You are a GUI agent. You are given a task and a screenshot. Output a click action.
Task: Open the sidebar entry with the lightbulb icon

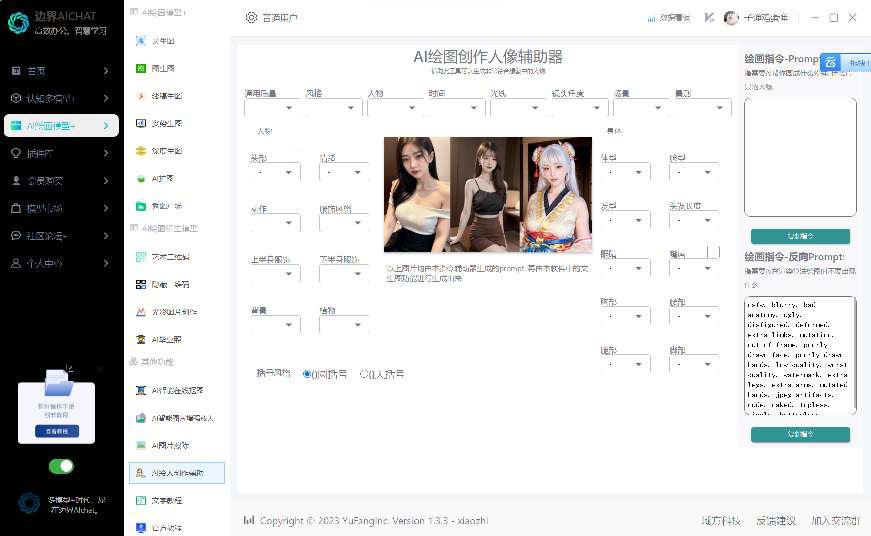60,153
